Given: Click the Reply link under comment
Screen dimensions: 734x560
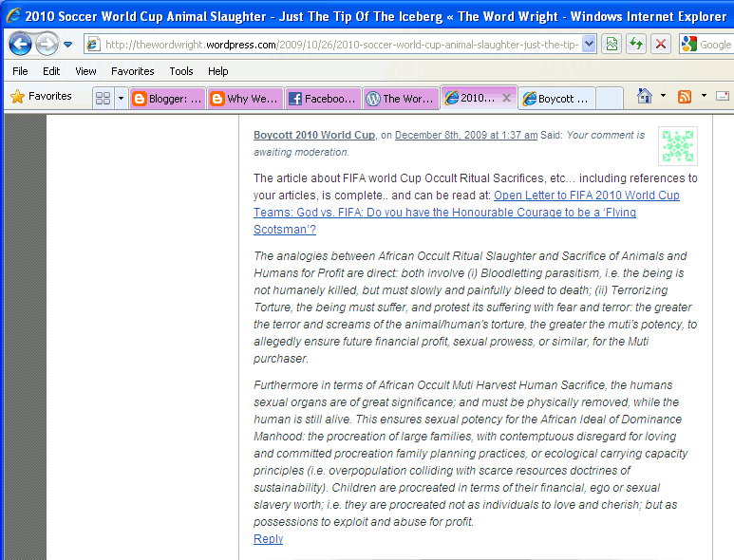Looking at the screenshot, I should point(268,538).
